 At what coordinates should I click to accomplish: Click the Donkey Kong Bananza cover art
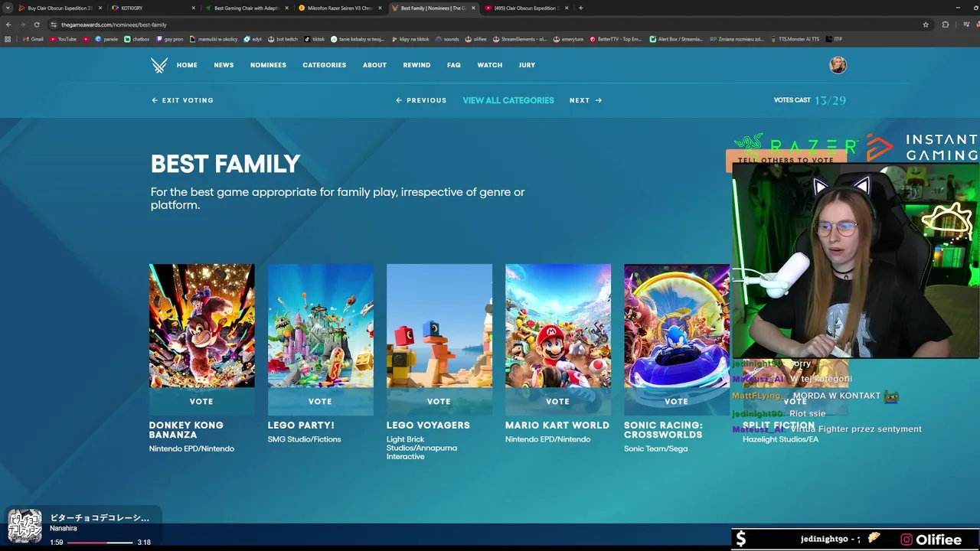(201, 326)
